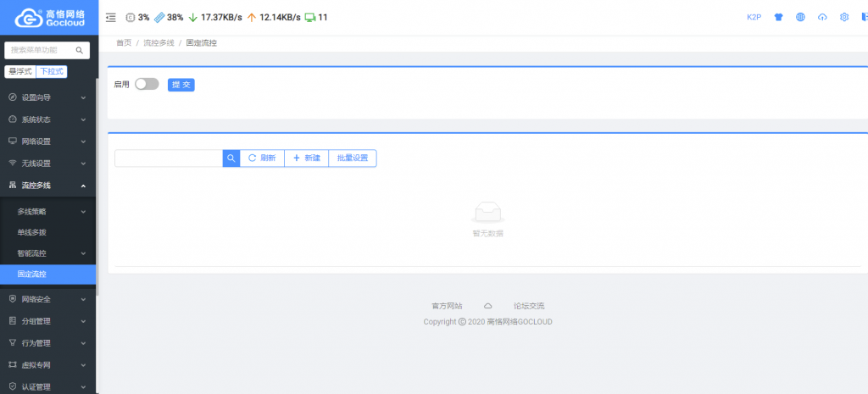Expand the 设置向导 sidebar menu
Viewport: 868px width, 394px height.
pos(48,97)
